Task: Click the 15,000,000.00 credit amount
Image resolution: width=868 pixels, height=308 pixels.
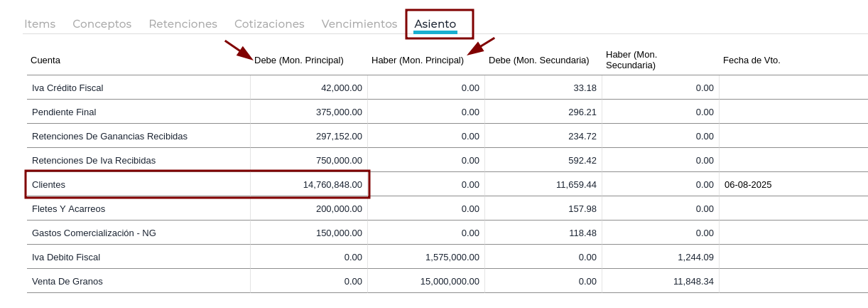Action: (x=450, y=281)
